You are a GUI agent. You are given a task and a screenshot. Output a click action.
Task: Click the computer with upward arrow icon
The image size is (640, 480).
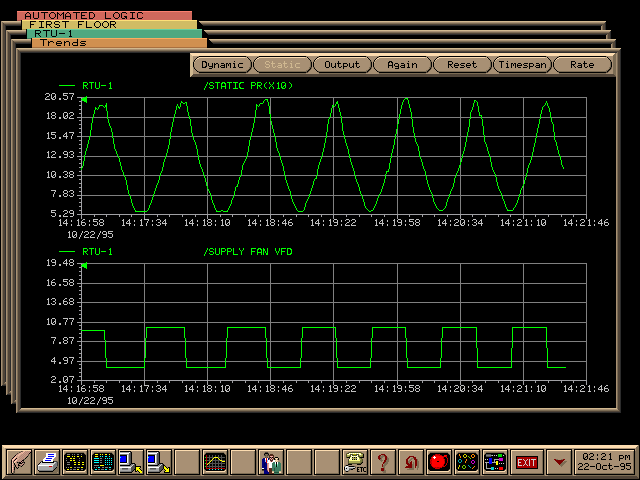(131, 462)
